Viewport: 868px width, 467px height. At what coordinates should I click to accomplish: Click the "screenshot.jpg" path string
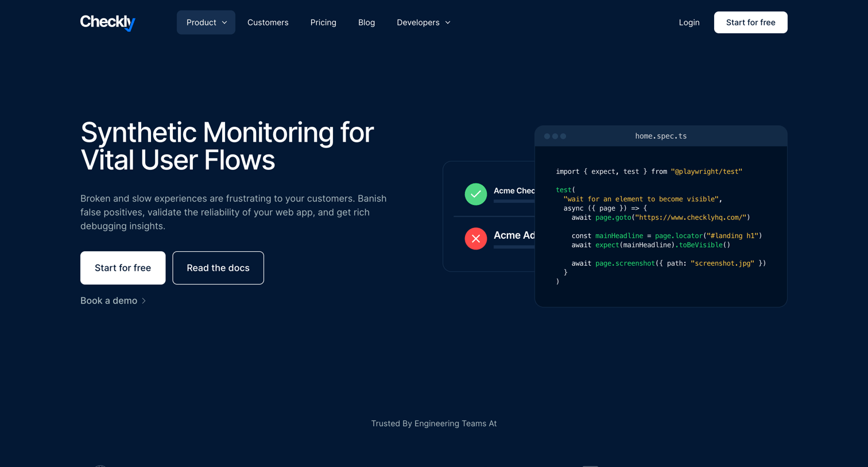(x=722, y=263)
